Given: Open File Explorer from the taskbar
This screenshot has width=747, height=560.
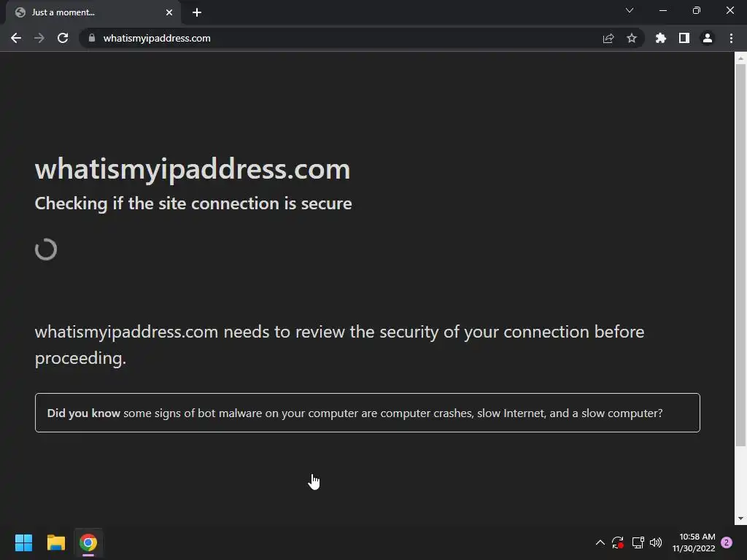Looking at the screenshot, I should click(x=55, y=542).
